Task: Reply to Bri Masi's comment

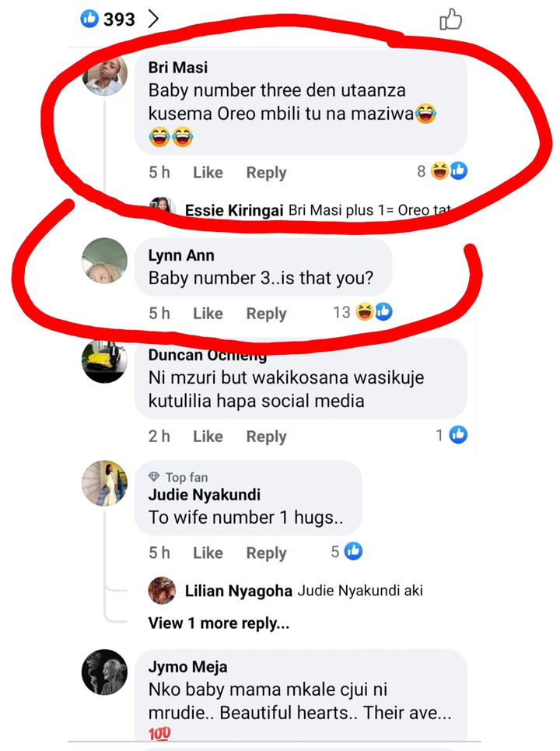Action: pyautogui.click(x=266, y=173)
